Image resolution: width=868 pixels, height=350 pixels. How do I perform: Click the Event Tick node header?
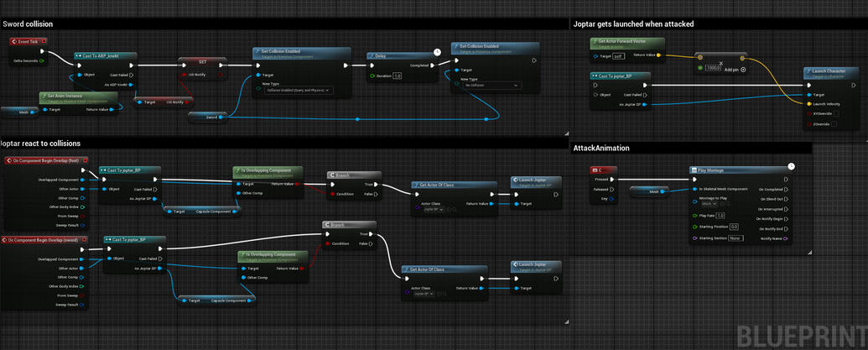28,41
